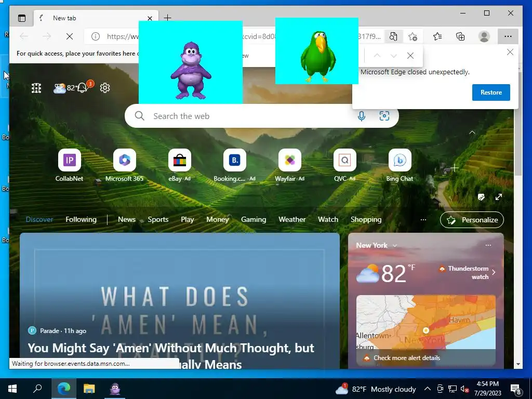Open eBay ad quick link
Viewport: 532px width, 399px height.
tap(179, 165)
